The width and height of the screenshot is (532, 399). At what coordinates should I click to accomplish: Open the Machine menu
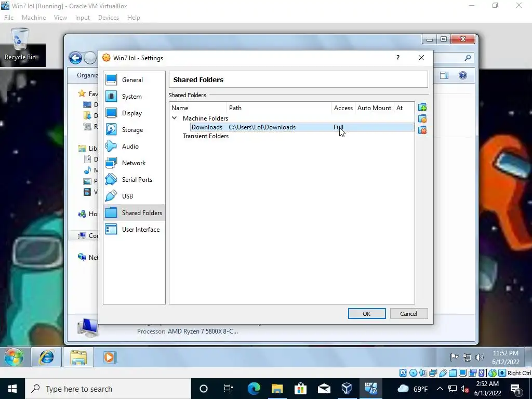click(34, 18)
